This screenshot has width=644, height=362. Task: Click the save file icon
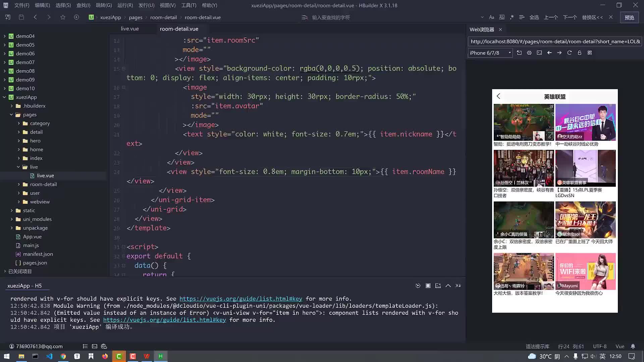21,17
